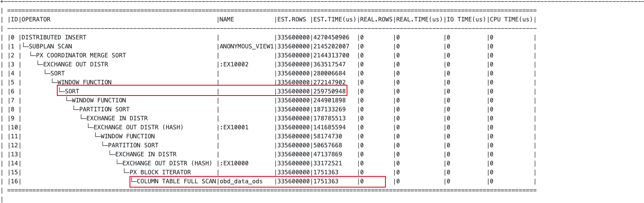
Task: Click the COLUMN TABLE FULL SCAN operator
Action: [177, 181]
